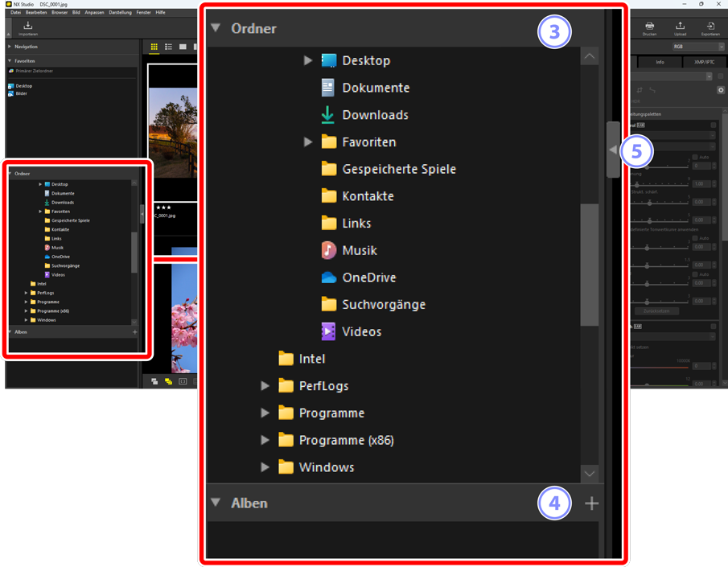Open the Upload icon in the toolbar

680,28
